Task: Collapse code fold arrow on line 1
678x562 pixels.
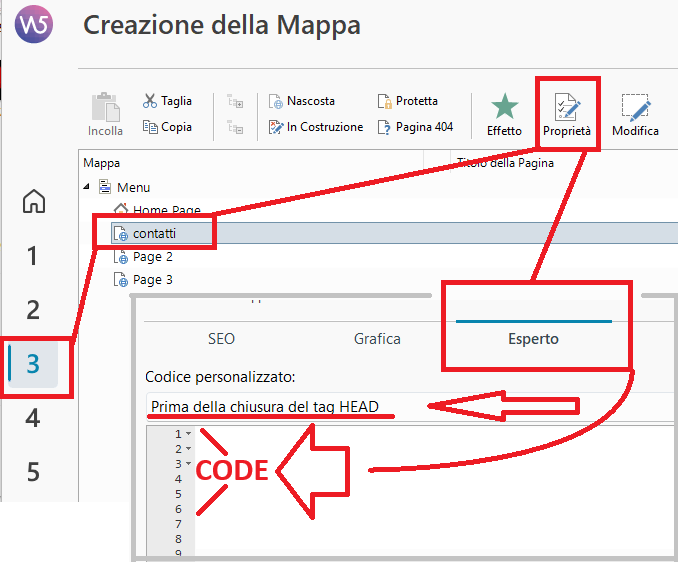Action: coord(188,435)
